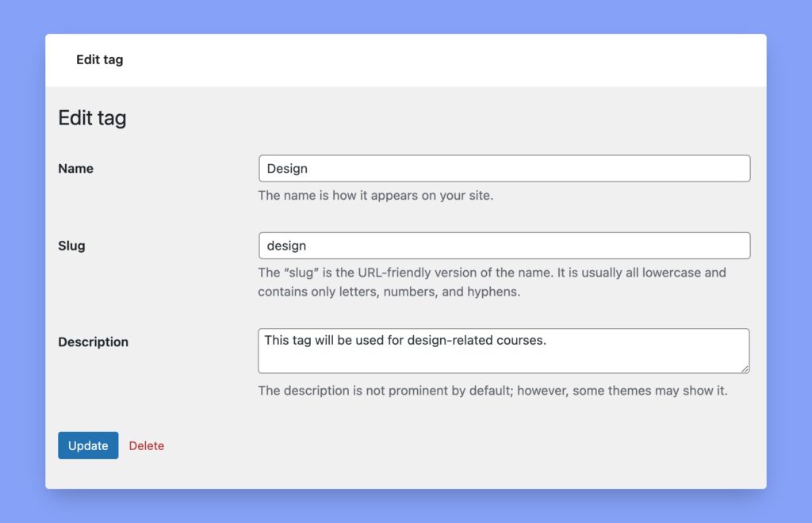Click the bold "Name" field label
Viewport: 812px width, 523px height.
point(75,169)
